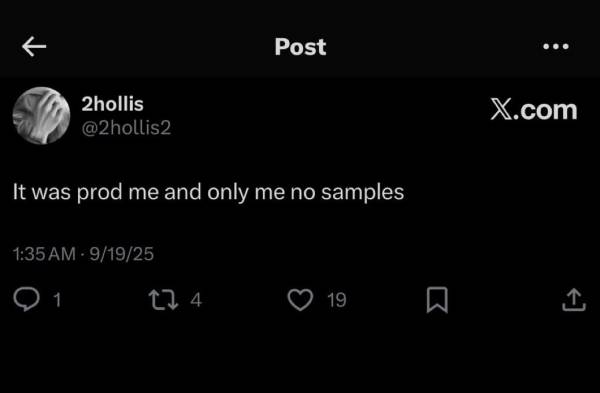Click the 9/19/25 post date

(122, 254)
